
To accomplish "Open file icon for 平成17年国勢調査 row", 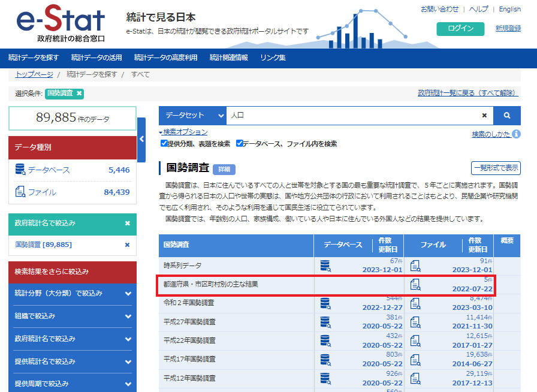I will (415, 360).
